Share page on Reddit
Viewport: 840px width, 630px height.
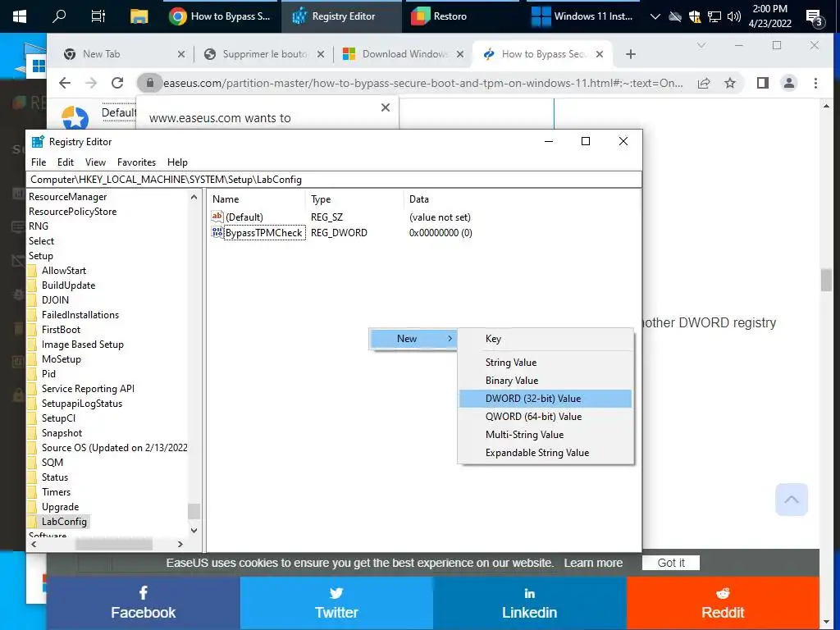click(x=723, y=603)
